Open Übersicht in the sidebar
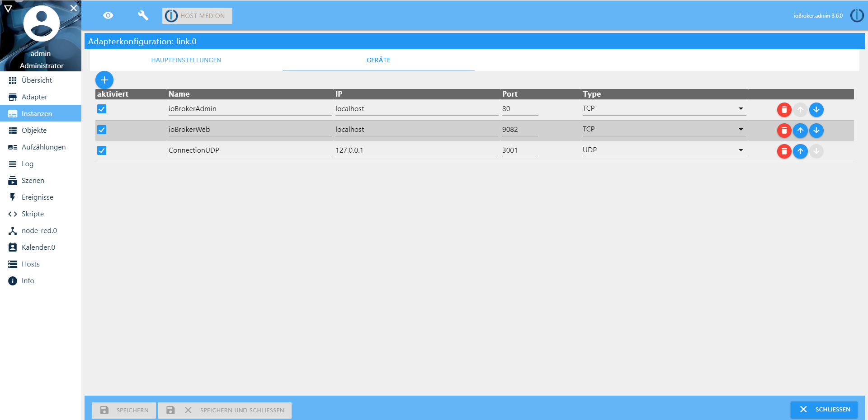The image size is (868, 420). (41, 80)
